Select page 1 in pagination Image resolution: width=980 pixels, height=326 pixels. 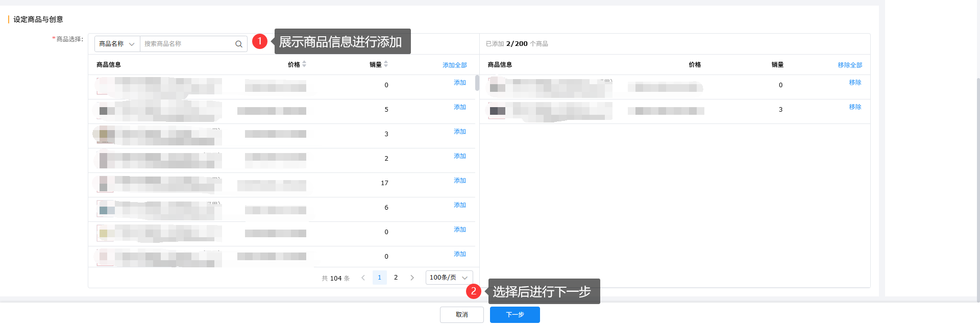(379, 278)
